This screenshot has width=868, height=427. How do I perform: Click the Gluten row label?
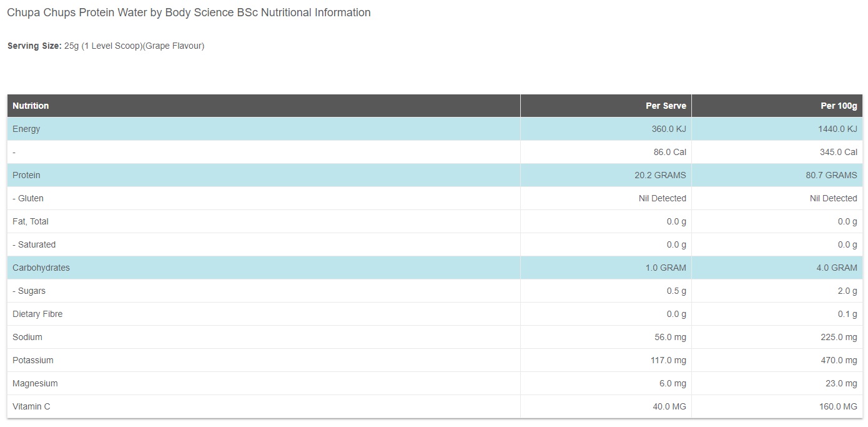click(28, 198)
